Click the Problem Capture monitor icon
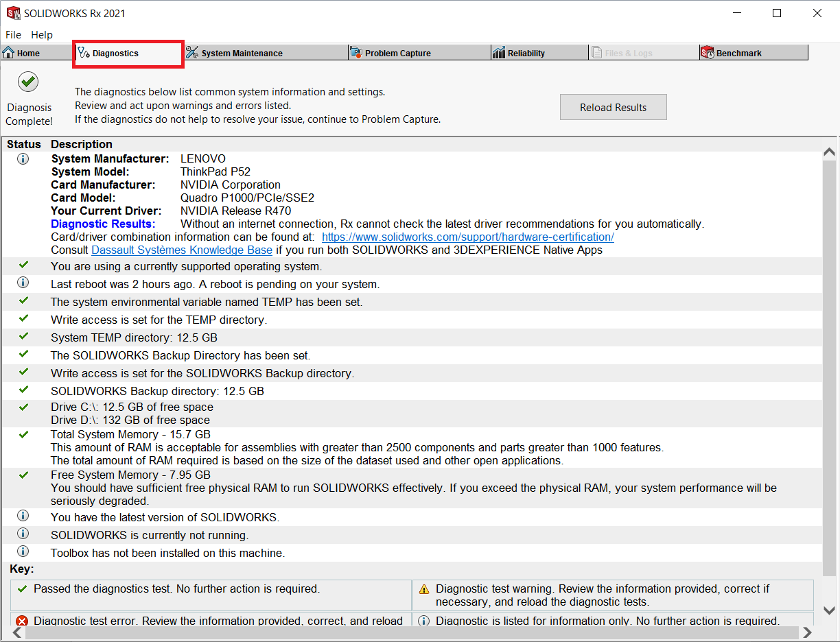This screenshot has width=840, height=642. [x=356, y=53]
